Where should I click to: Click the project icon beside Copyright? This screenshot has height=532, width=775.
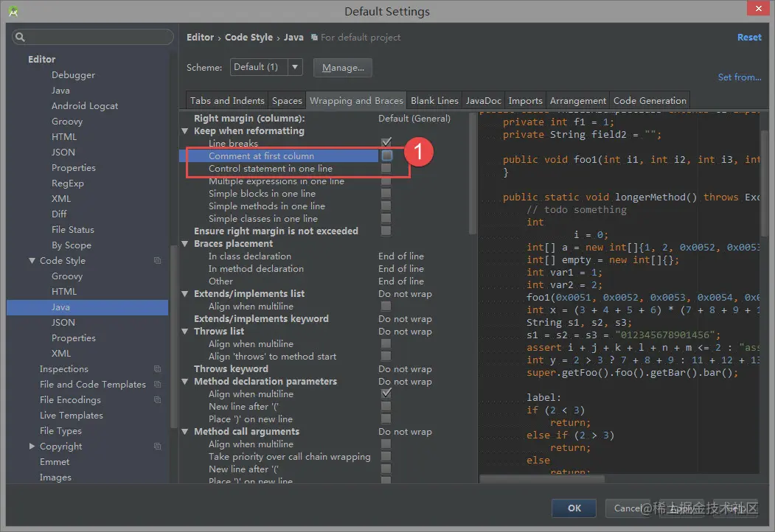[157, 446]
